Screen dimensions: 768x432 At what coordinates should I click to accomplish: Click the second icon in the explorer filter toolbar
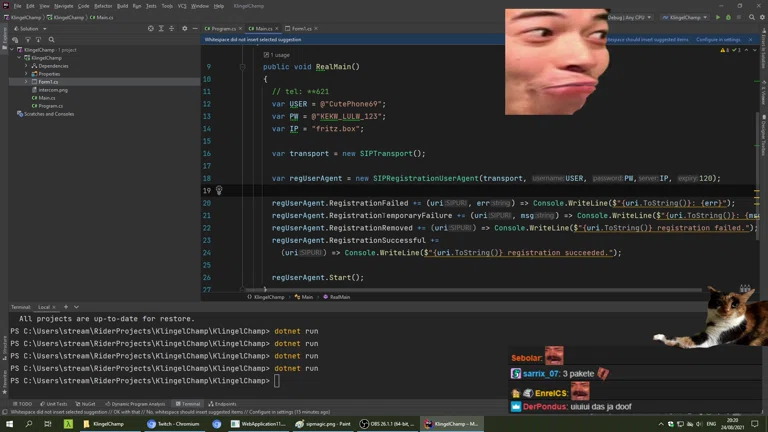point(28,40)
